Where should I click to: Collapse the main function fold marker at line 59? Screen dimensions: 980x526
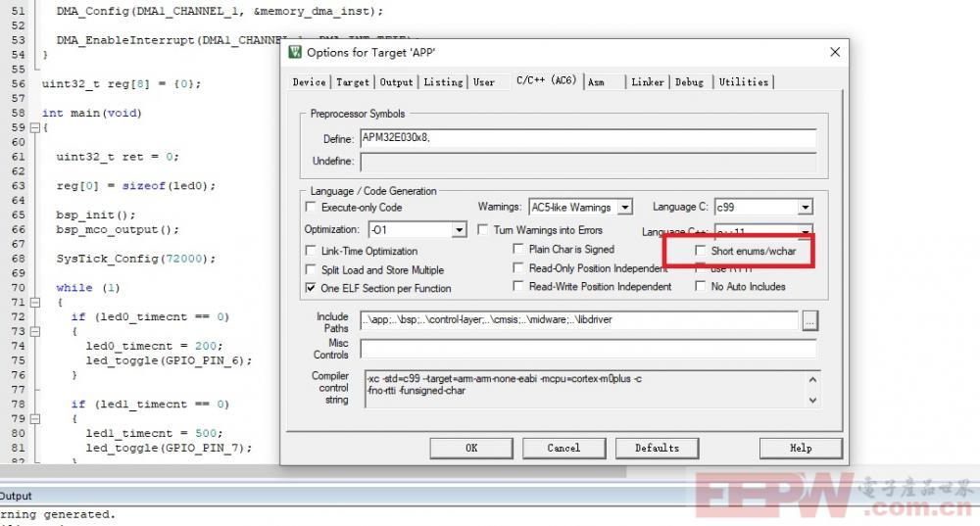click(36, 127)
